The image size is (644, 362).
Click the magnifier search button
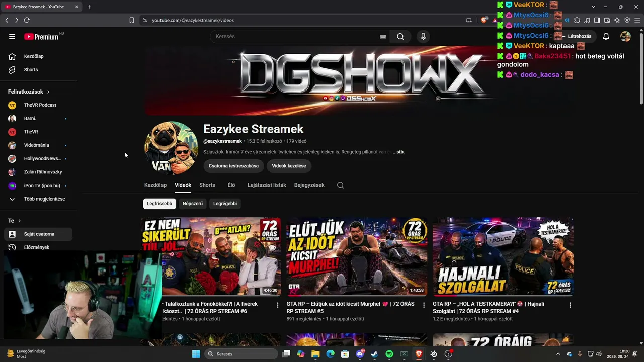click(400, 37)
